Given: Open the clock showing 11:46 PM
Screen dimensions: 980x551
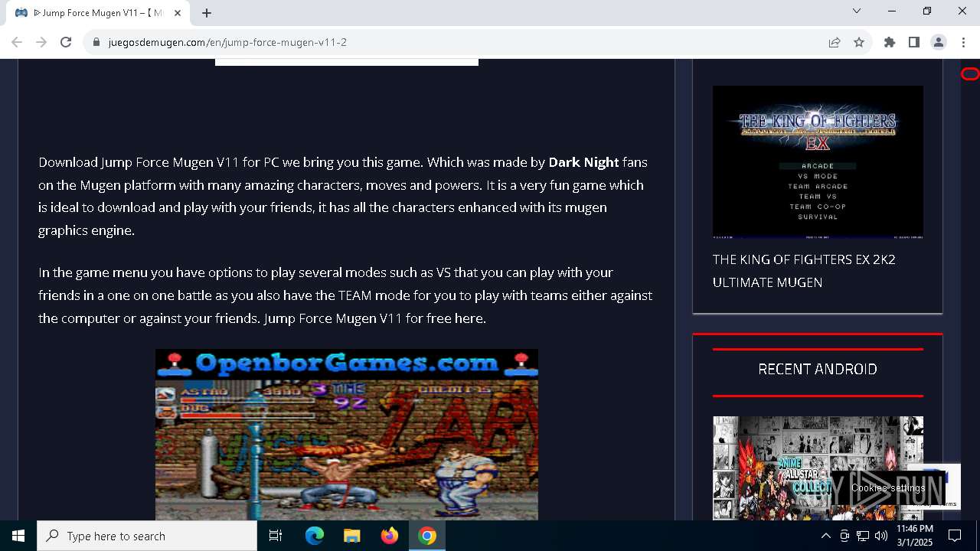Looking at the screenshot, I should point(915,536).
